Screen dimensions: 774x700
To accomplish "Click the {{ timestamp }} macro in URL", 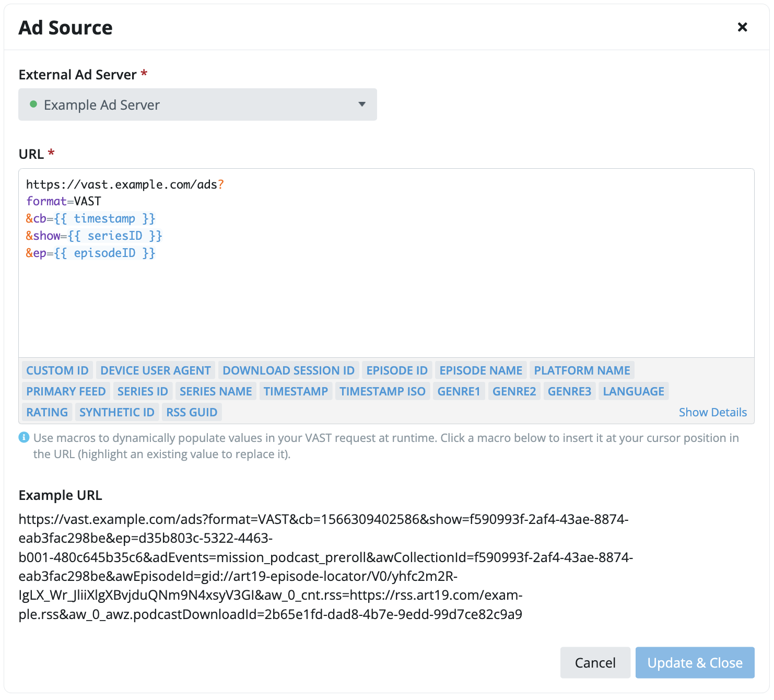I will tap(105, 218).
